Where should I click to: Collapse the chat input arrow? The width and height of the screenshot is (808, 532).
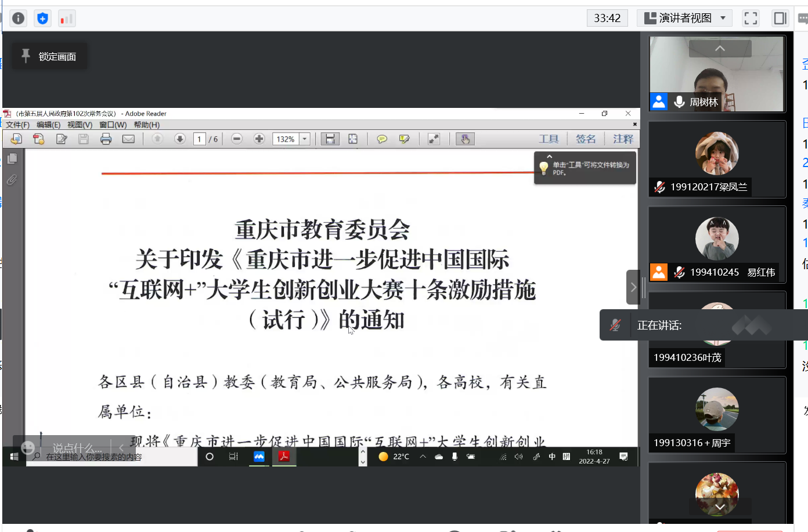click(x=121, y=447)
